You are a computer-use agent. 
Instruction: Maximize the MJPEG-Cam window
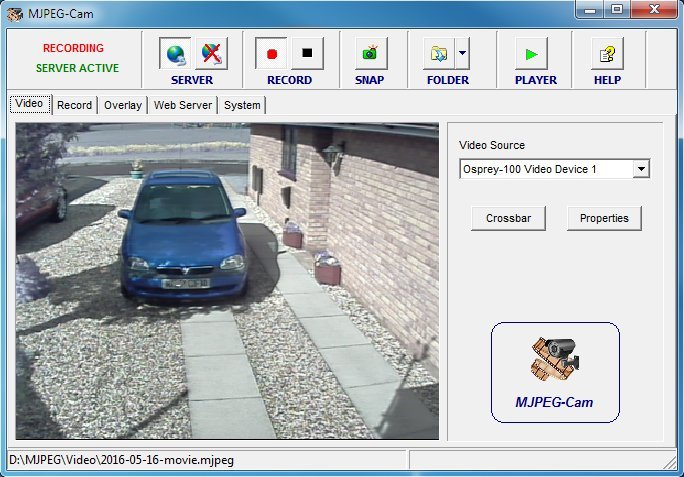click(616, 10)
